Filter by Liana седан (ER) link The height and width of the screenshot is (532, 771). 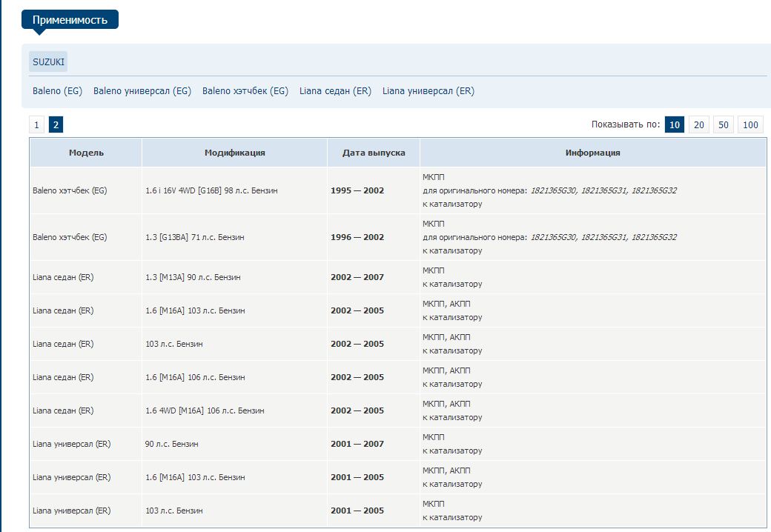pyautogui.click(x=335, y=91)
